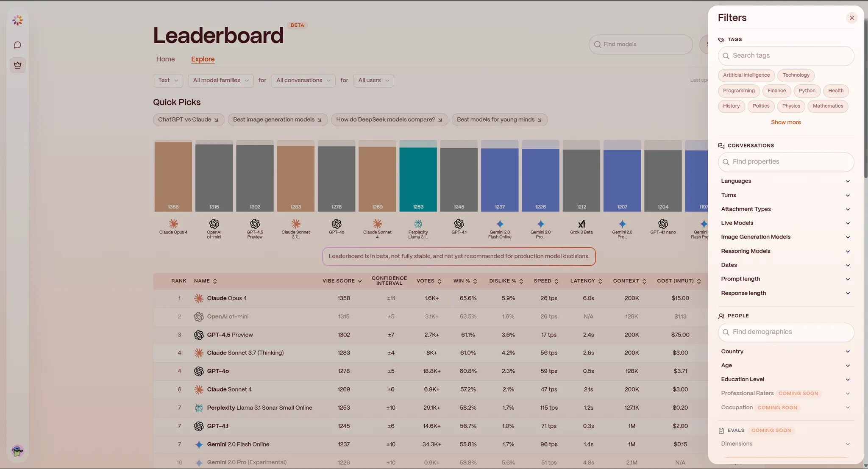Toggle the Finance tag filter
868x469 pixels.
point(776,91)
